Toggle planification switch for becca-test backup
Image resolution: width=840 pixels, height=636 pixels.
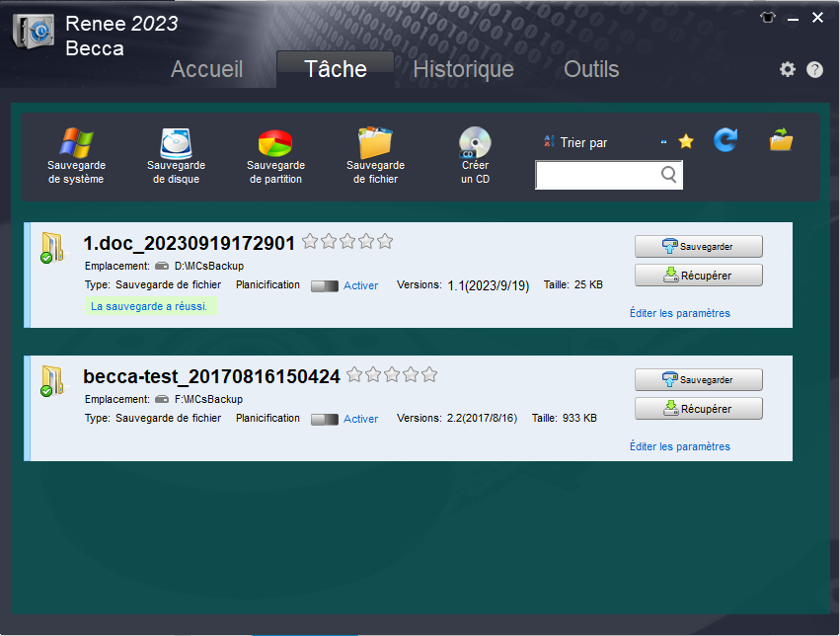point(324,419)
